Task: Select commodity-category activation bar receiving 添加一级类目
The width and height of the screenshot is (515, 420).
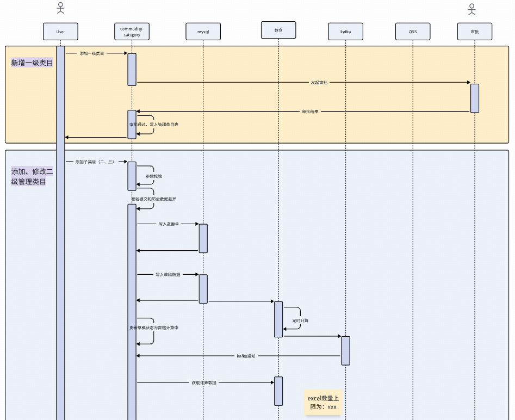Action: pyautogui.click(x=132, y=70)
